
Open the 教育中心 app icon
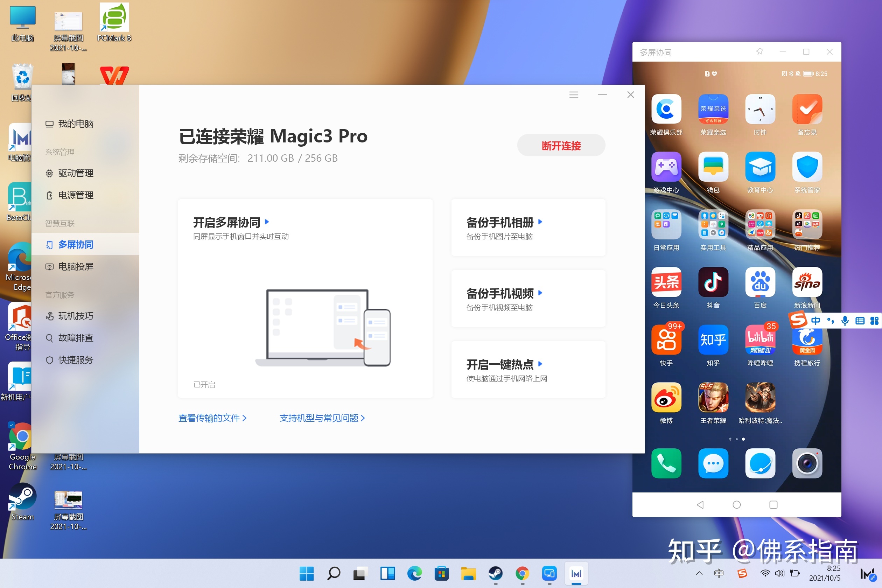tap(760, 167)
